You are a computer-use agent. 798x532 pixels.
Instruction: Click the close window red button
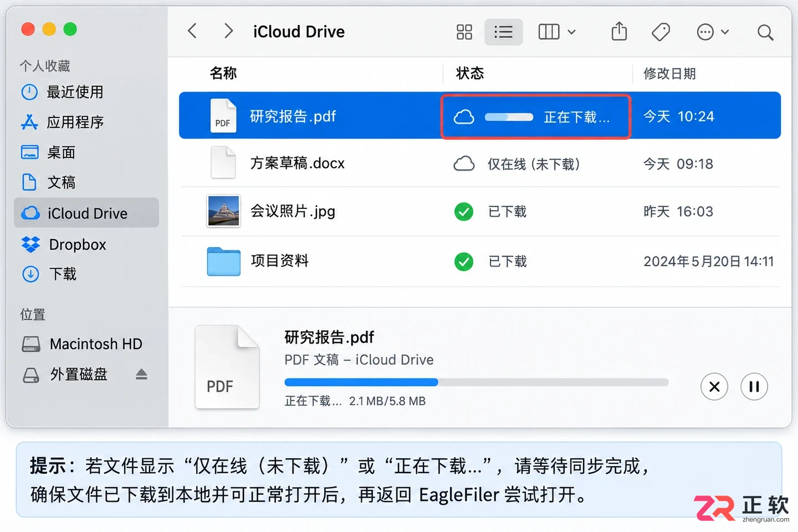(x=28, y=29)
